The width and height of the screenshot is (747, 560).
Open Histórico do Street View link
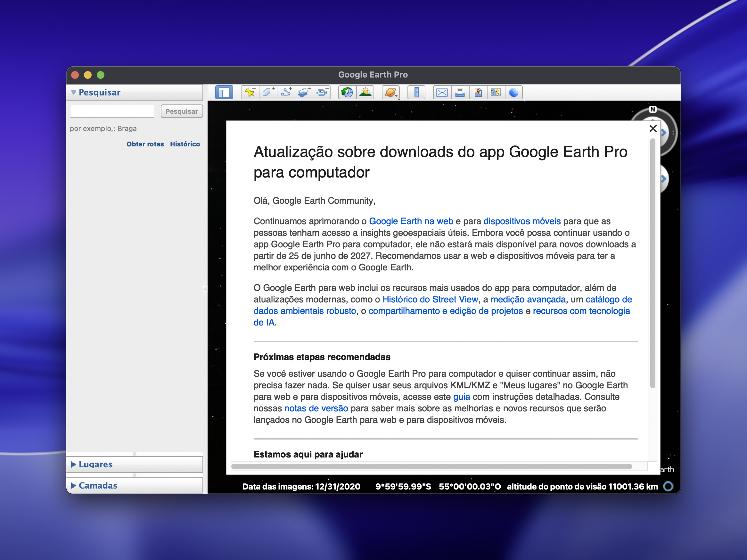point(430,299)
